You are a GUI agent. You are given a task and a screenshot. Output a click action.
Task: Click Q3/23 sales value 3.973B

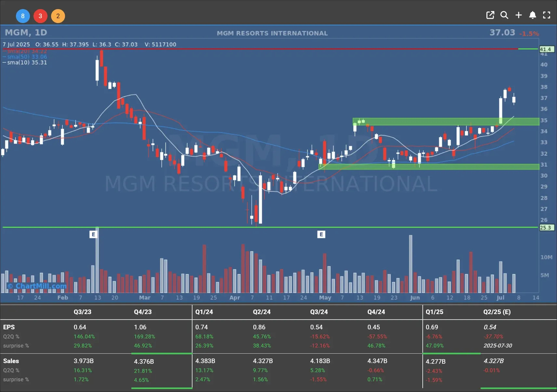point(84,361)
